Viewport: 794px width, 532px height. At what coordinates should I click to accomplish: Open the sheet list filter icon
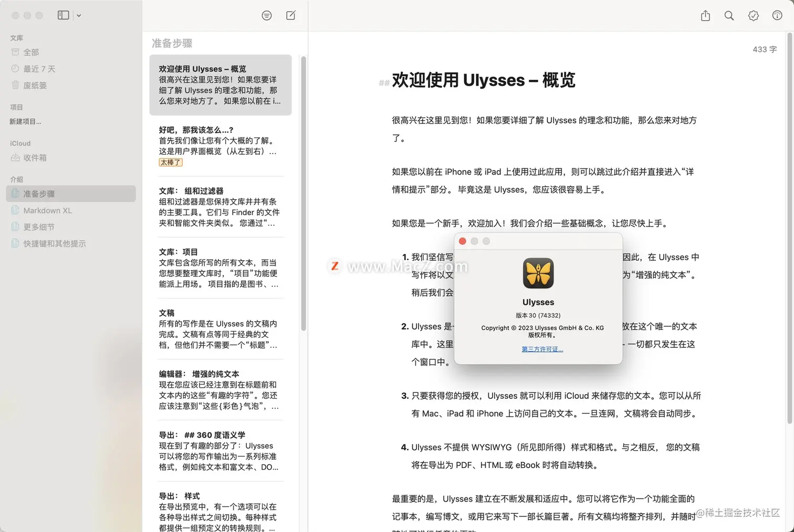[x=267, y=16]
